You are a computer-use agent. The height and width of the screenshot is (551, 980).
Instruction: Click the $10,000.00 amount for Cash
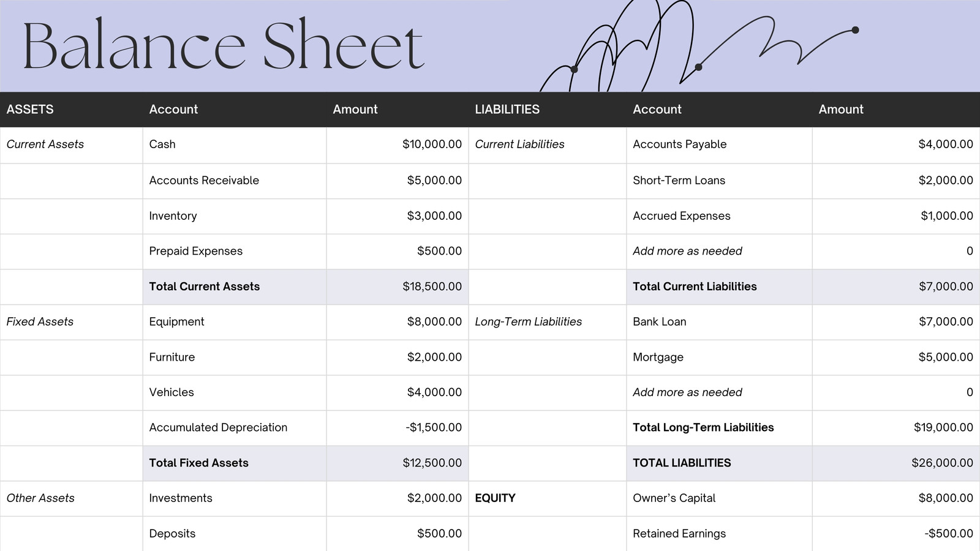(432, 144)
